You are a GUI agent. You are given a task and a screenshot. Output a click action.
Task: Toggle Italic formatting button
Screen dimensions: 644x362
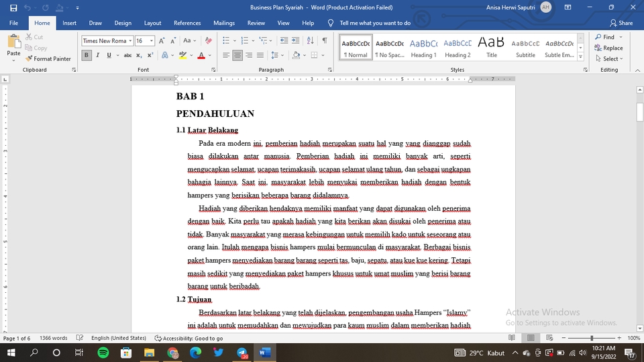(98, 55)
